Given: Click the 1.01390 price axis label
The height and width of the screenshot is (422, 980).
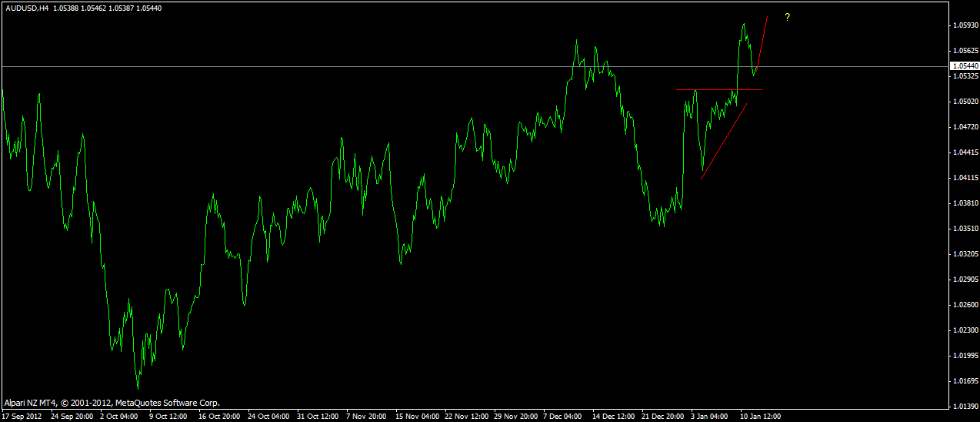Looking at the screenshot, I should [965, 407].
